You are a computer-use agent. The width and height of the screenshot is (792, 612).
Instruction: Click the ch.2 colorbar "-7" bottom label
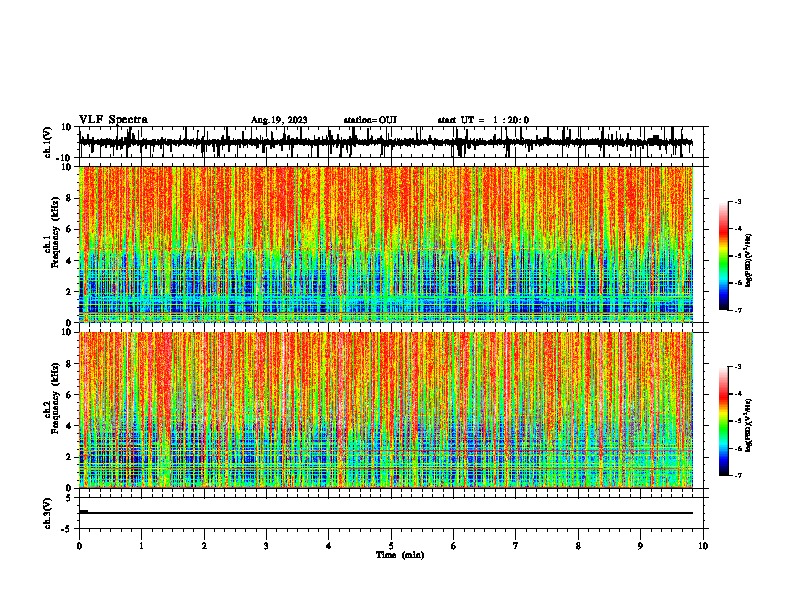(738, 476)
